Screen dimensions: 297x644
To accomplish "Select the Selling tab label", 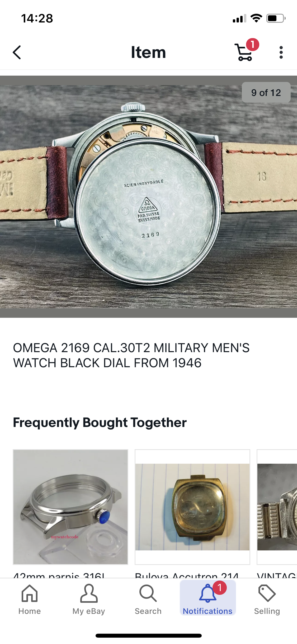I will tap(267, 611).
